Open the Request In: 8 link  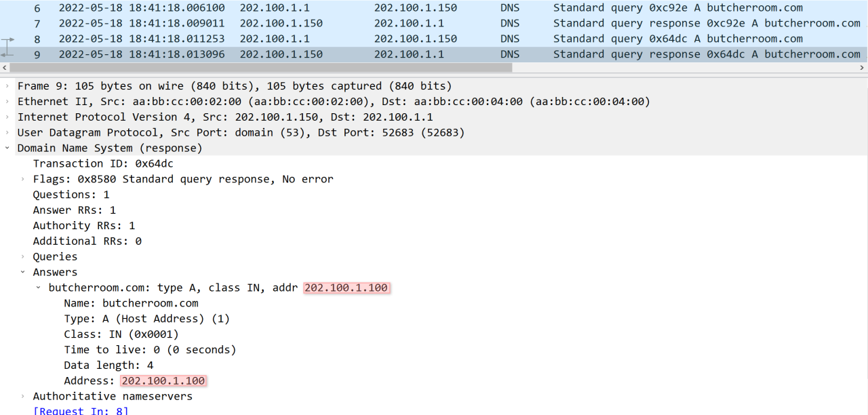point(81,411)
